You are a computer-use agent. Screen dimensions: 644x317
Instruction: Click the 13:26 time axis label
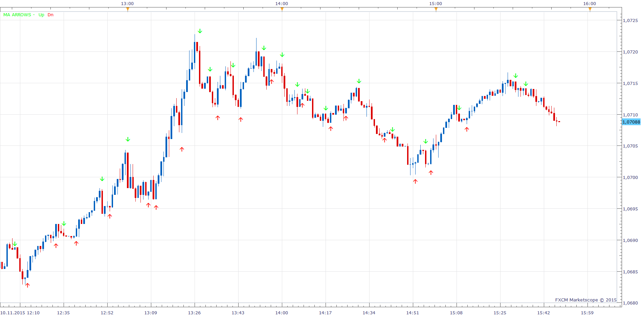click(x=194, y=313)
